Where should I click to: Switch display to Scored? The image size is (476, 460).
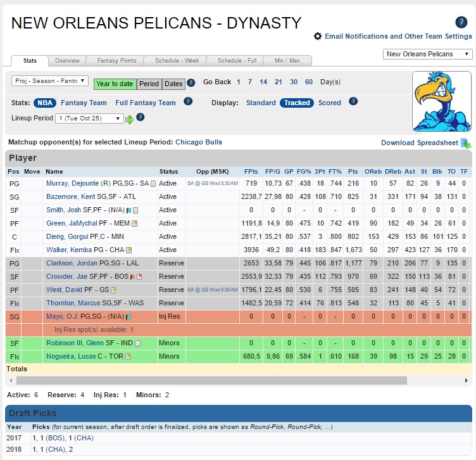tap(330, 103)
